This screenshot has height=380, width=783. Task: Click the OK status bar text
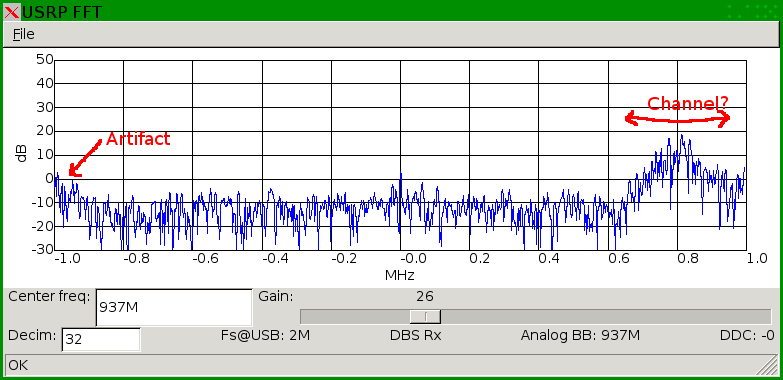click(x=18, y=365)
